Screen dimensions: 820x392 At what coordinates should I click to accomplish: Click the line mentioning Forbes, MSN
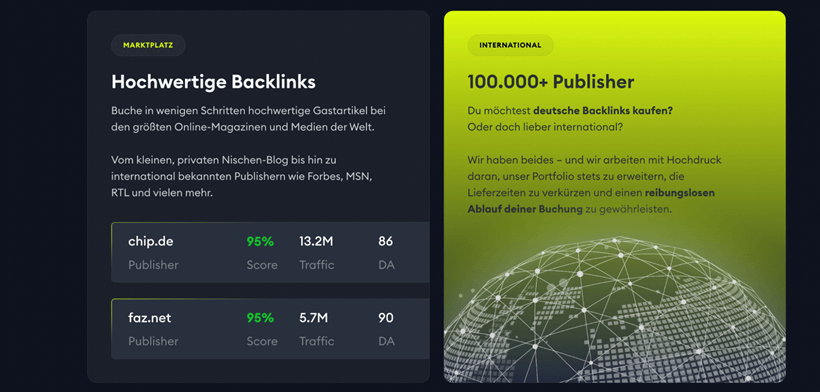(x=242, y=176)
